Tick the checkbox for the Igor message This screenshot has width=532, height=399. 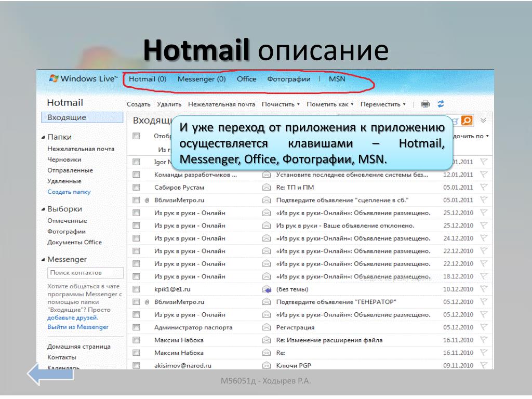click(137, 162)
